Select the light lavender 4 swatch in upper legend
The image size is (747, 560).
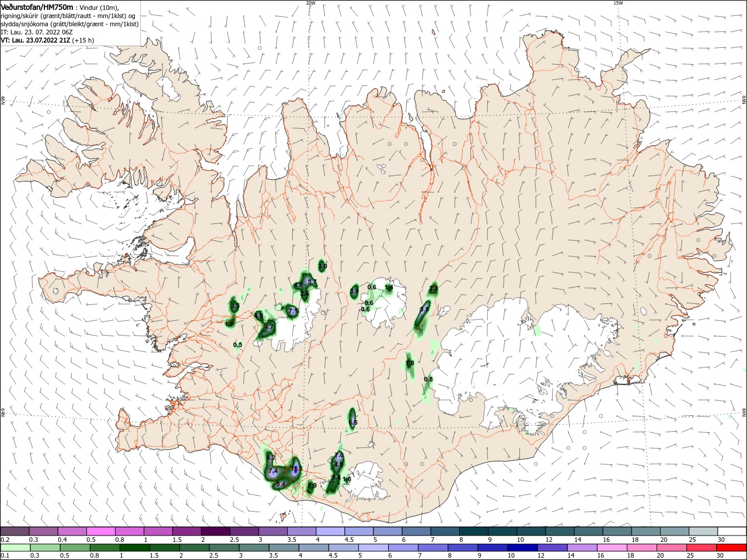(x=329, y=531)
